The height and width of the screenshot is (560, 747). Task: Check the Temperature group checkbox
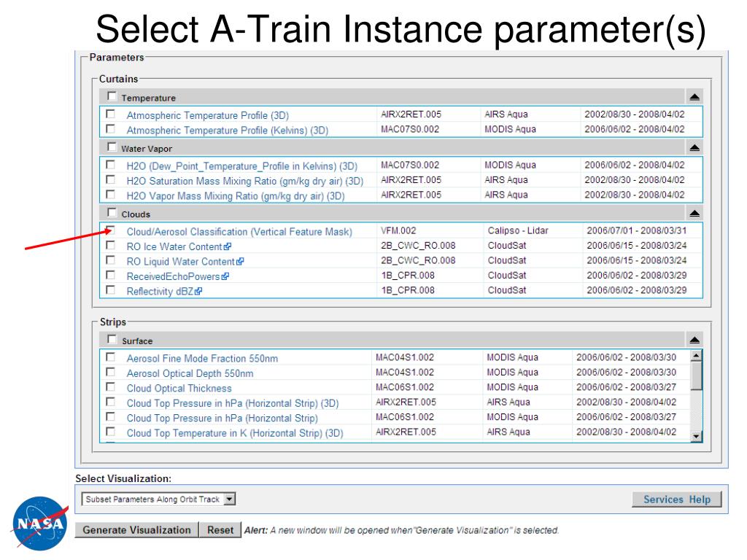[112, 96]
